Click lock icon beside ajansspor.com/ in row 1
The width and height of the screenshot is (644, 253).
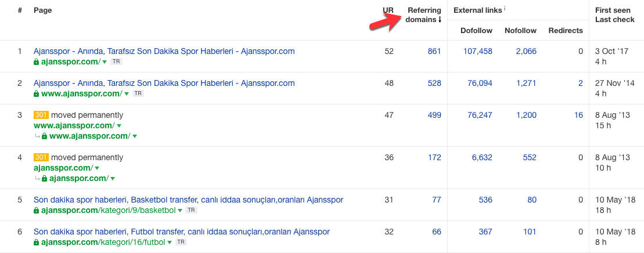click(36, 62)
